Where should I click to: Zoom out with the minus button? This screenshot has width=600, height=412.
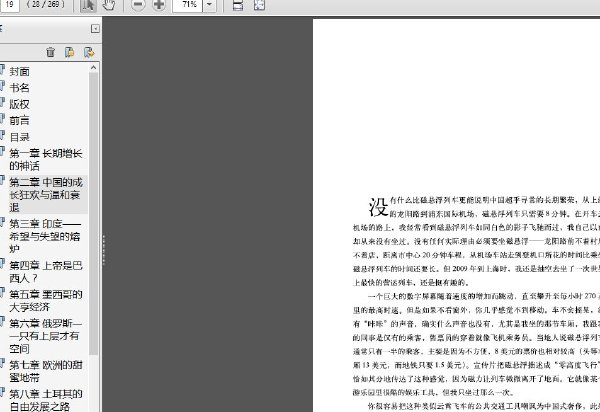pyautogui.click(x=138, y=5)
